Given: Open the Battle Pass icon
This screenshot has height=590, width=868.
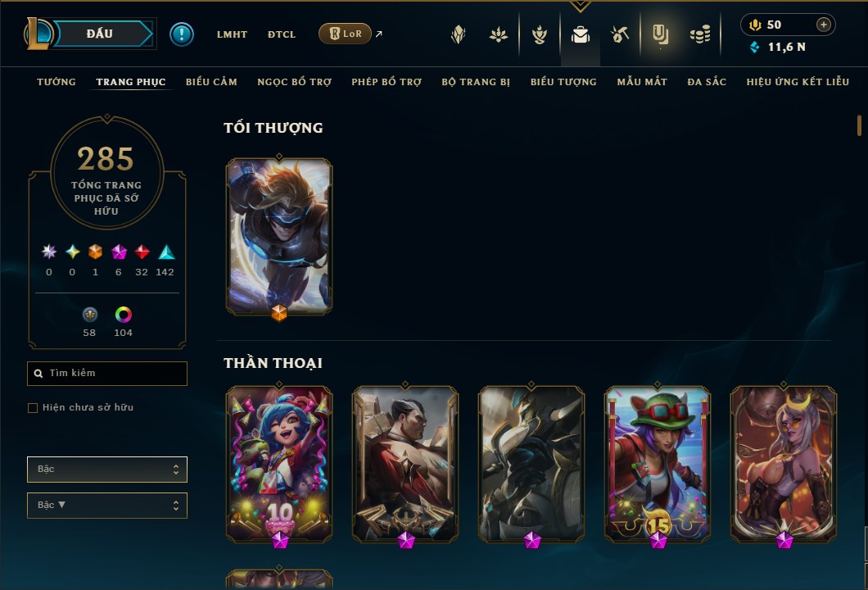Looking at the screenshot, I should tap(660, 35).
